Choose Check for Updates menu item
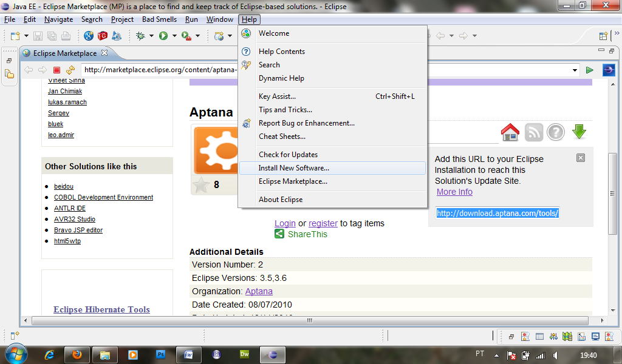622x364 pixels. click(x=288, y=155)
